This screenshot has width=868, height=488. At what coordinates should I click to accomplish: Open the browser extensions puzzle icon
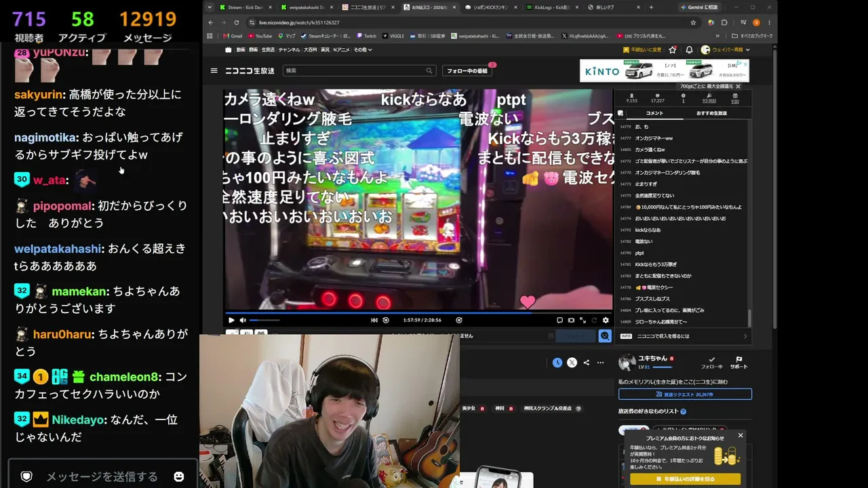click(x=724, y=22)
